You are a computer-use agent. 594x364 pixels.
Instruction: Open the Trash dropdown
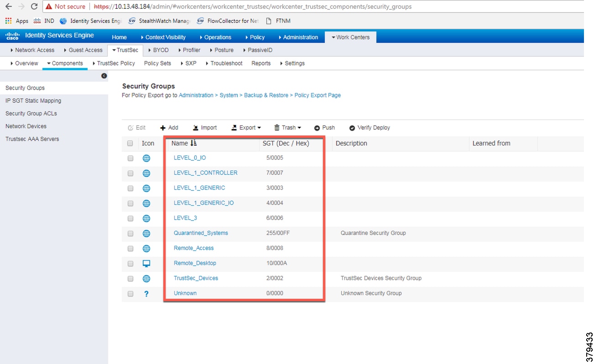pyautogui.click(x=288, y=128)
